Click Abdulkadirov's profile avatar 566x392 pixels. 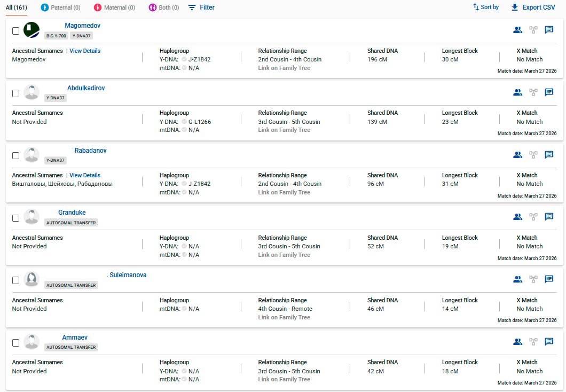click(x=32, y=92)
